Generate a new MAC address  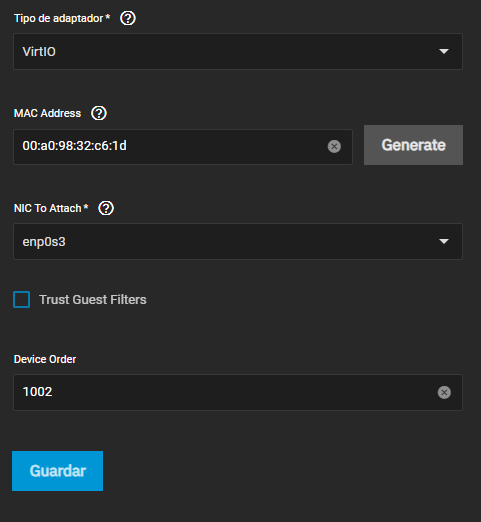pos(413,145)
